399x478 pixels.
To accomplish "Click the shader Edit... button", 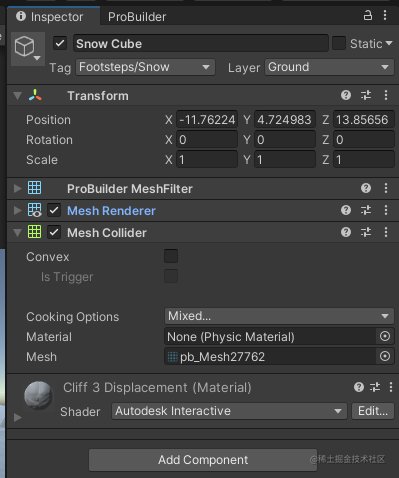I will click(x=373, y=411).
